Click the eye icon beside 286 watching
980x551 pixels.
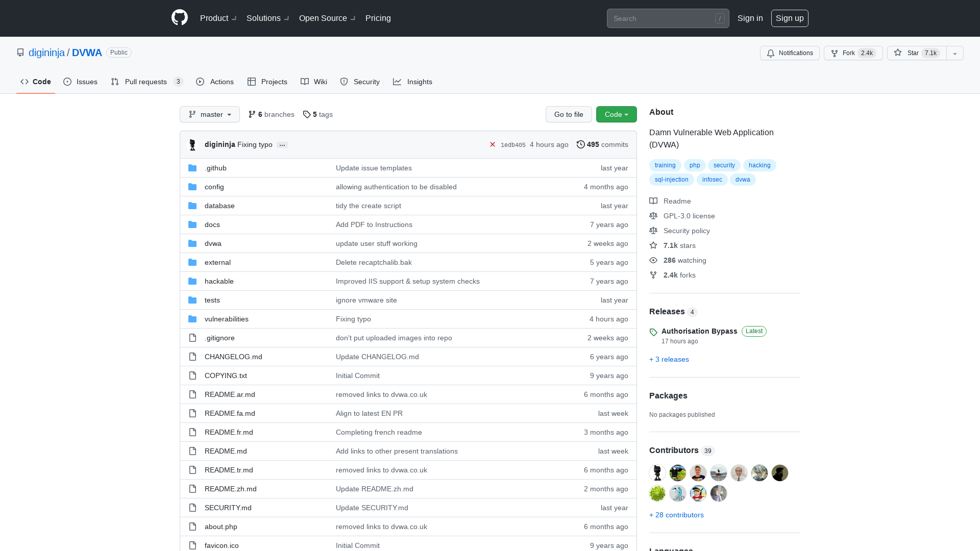click(x=653, y=260)
